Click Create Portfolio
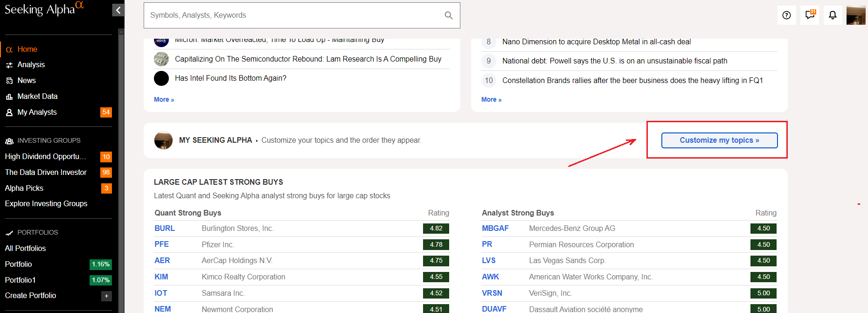 tap(30, 296)
